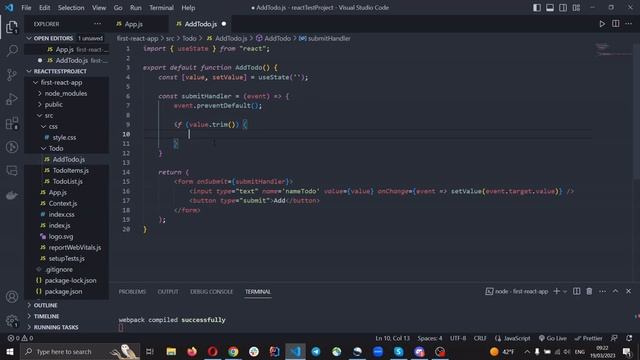Switch to the PROBLEMS panel tab
Image resolution: width=640 pixels, height=360 pixels.
pos(132,292)
